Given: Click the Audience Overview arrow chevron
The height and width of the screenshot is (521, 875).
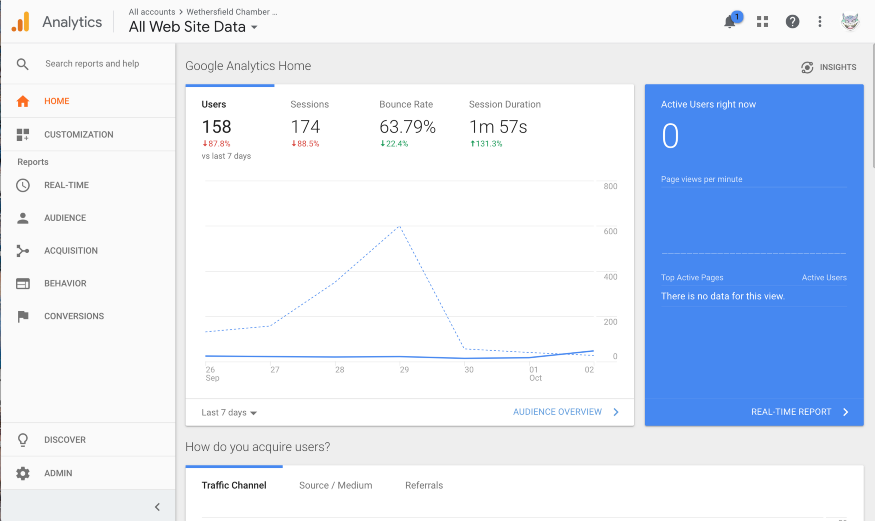Looking at the screenshot, I should tap(616, 412).
